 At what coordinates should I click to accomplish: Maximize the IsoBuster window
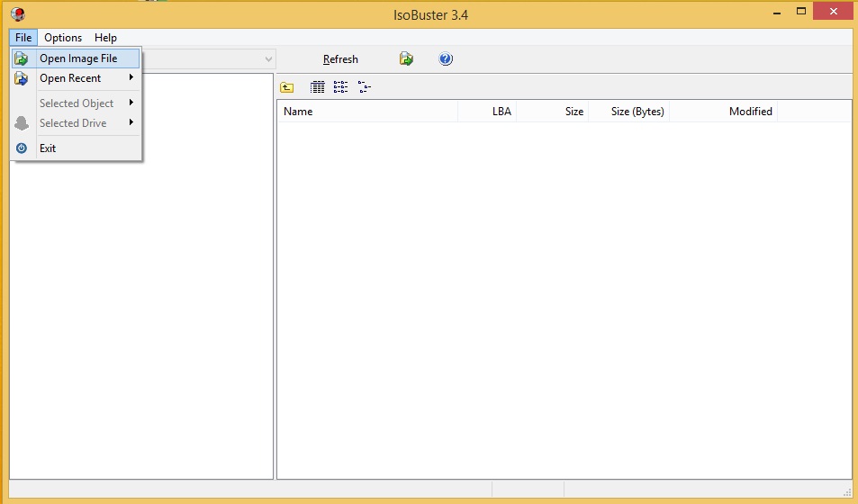click(801, 12)
